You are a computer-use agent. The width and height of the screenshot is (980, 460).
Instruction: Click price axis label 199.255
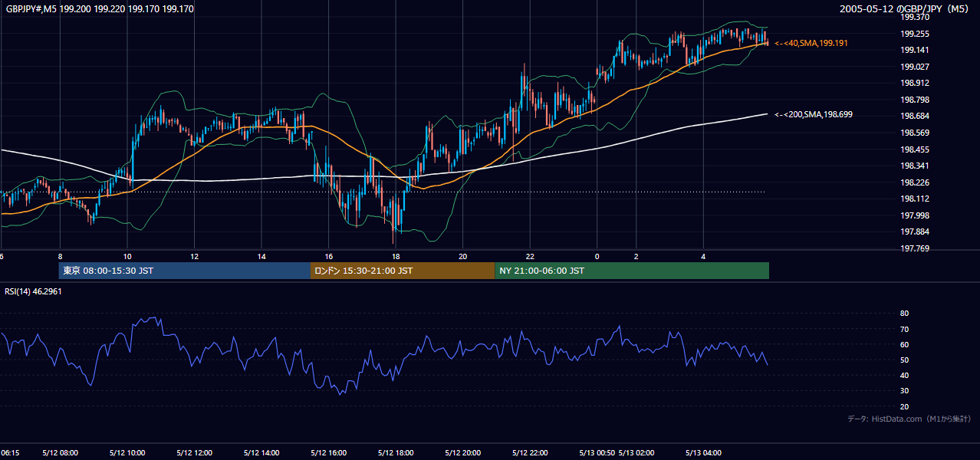tap(914, 34)
